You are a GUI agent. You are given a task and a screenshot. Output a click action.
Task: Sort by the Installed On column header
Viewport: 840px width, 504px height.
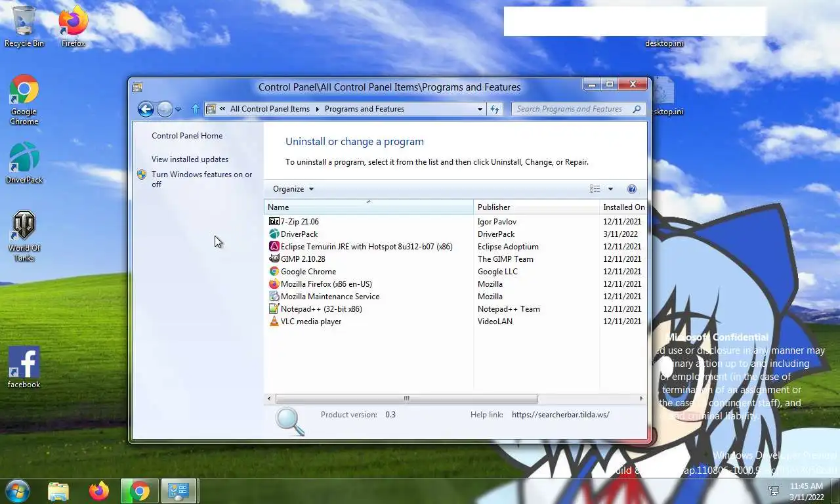coord(623,207)
